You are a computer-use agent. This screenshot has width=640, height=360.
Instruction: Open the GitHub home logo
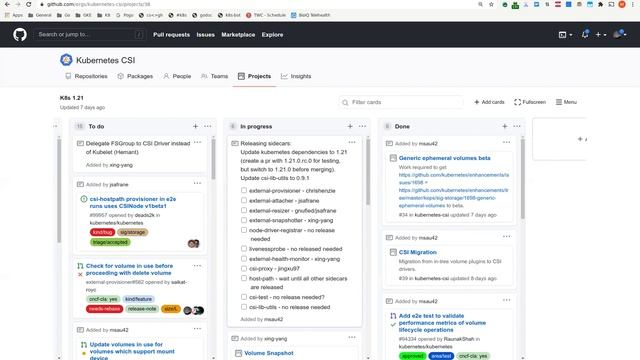tap(20, 35)
